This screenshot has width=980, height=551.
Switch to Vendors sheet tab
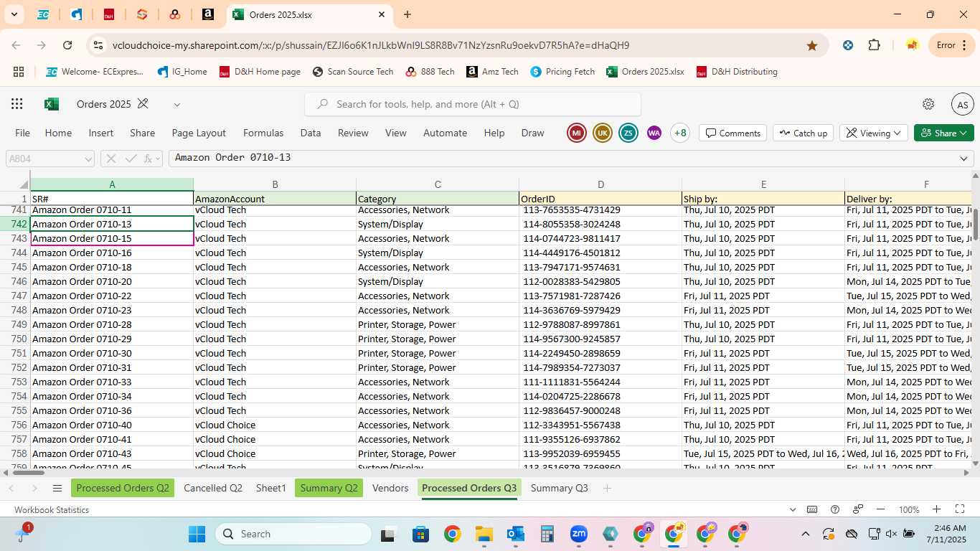[390, 488]
